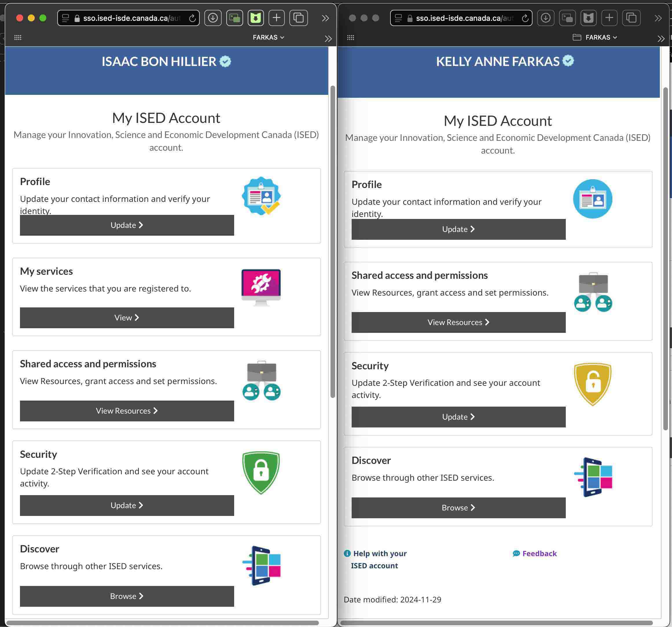
Task: Click profile ID card icon in Farkas window
Action: [593, 199]
